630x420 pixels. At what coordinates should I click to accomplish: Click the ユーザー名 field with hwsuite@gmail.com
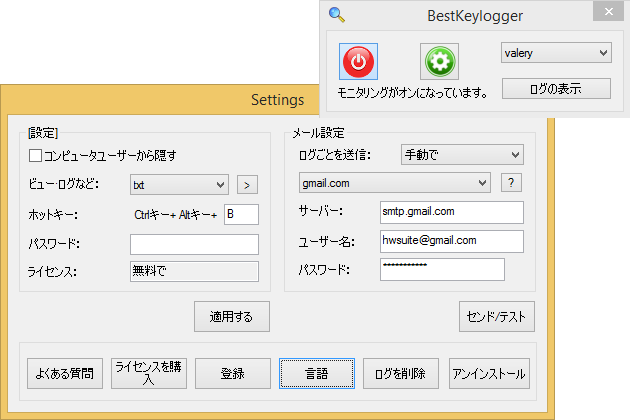click(452, 242)
